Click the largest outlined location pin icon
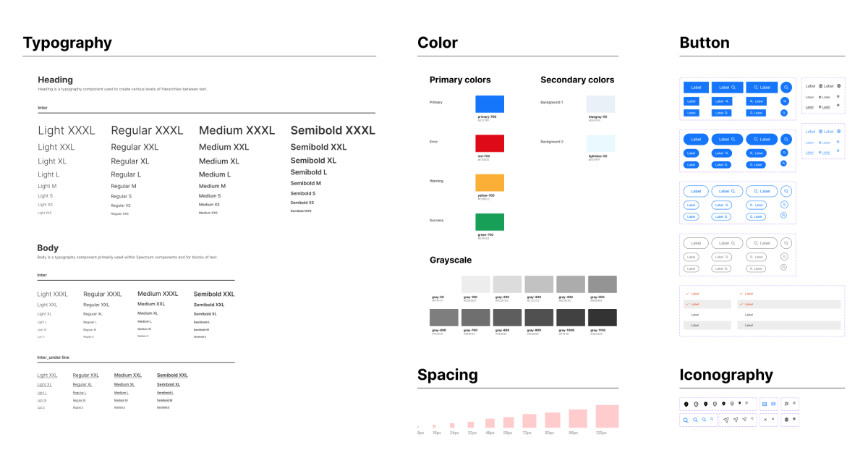The image size is (868, 471). 696,404
